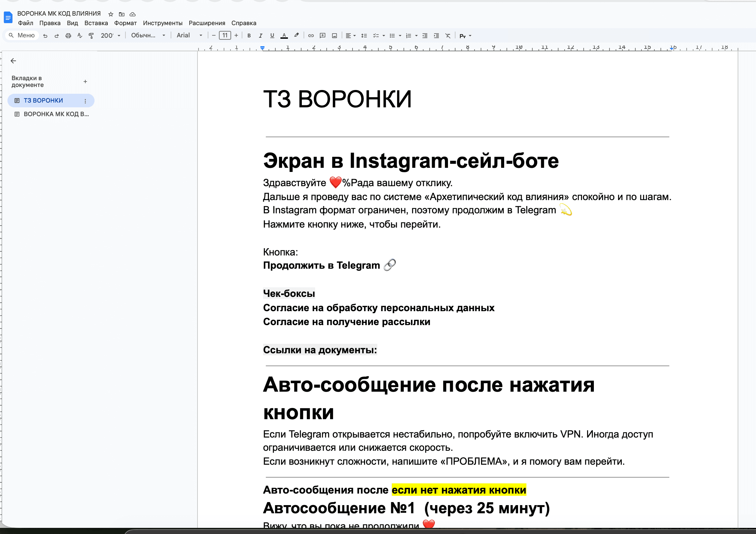Select the Paint format tool
The height and width of the screenshot is (534, 756).
coord(91,35)
